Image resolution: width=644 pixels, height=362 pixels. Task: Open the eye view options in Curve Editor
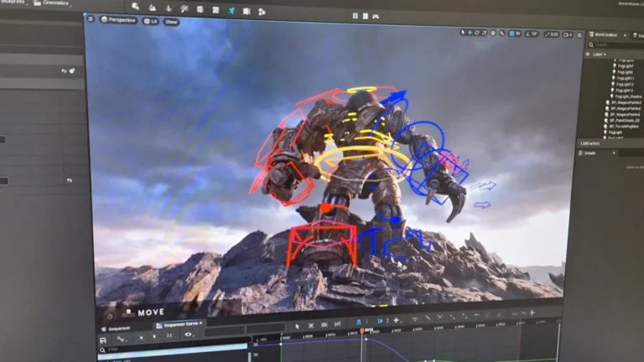[x=189, y=334]
